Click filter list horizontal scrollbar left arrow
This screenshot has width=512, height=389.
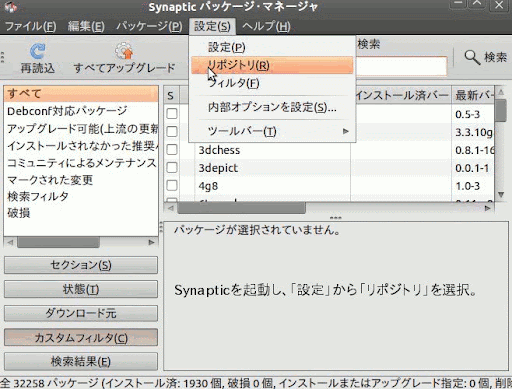point(10,242)
